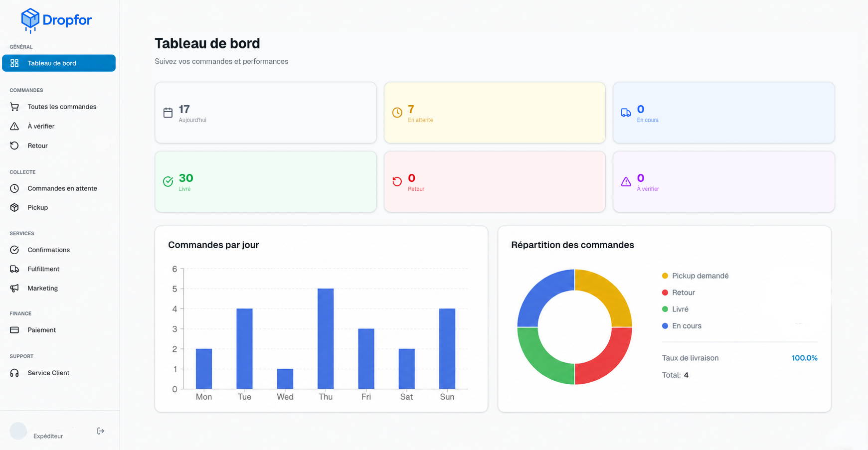Click the Sunday bar in the chart

tap(447, 349)
